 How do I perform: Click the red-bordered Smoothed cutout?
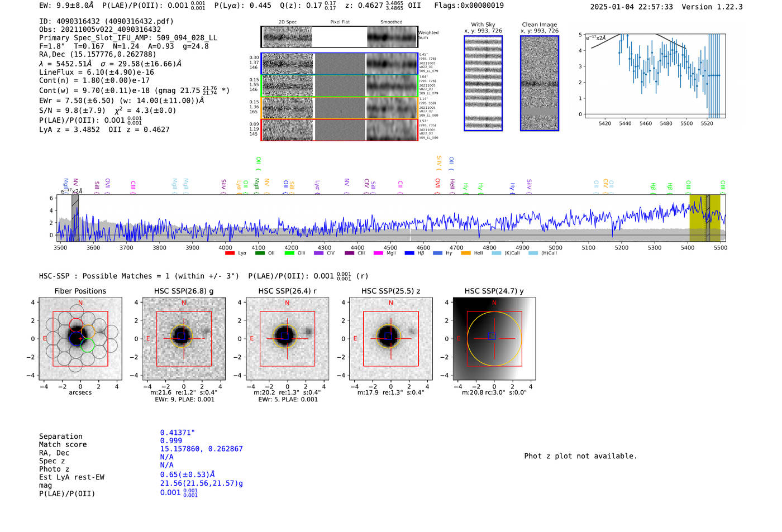pyautogui.click(x=392, y=130)
